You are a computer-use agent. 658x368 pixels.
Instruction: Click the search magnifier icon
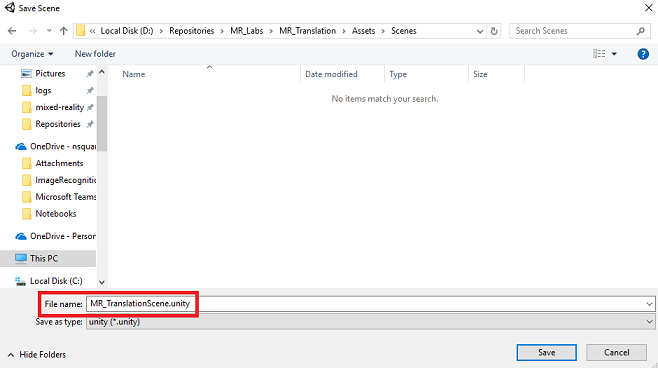click(640, 31)
